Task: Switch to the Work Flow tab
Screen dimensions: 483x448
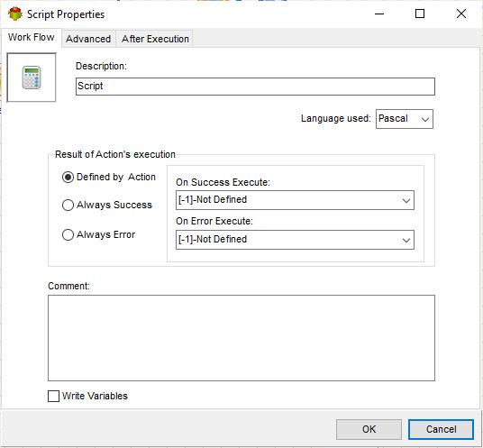Action: [x=32, y=37]
